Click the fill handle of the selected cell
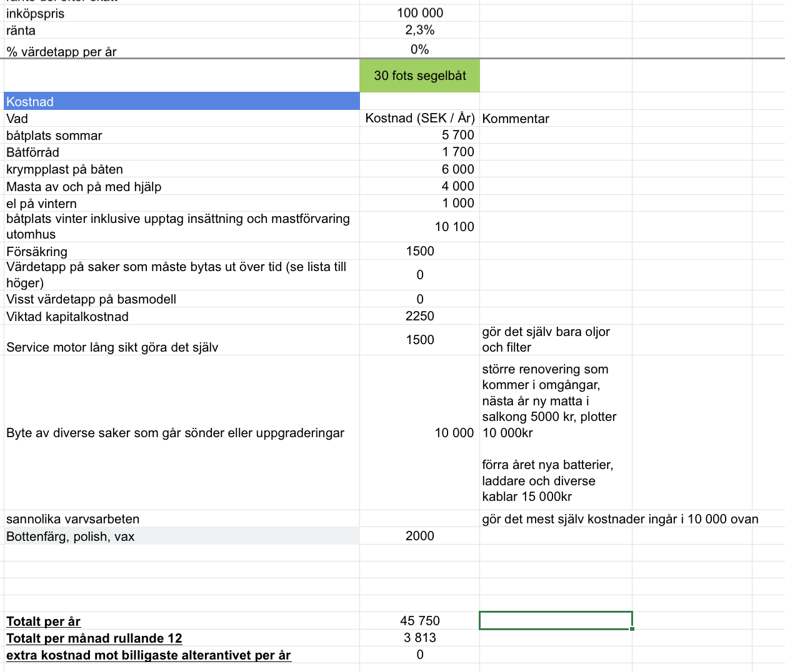This screenshot has width=785, height=672. [632, 629]
